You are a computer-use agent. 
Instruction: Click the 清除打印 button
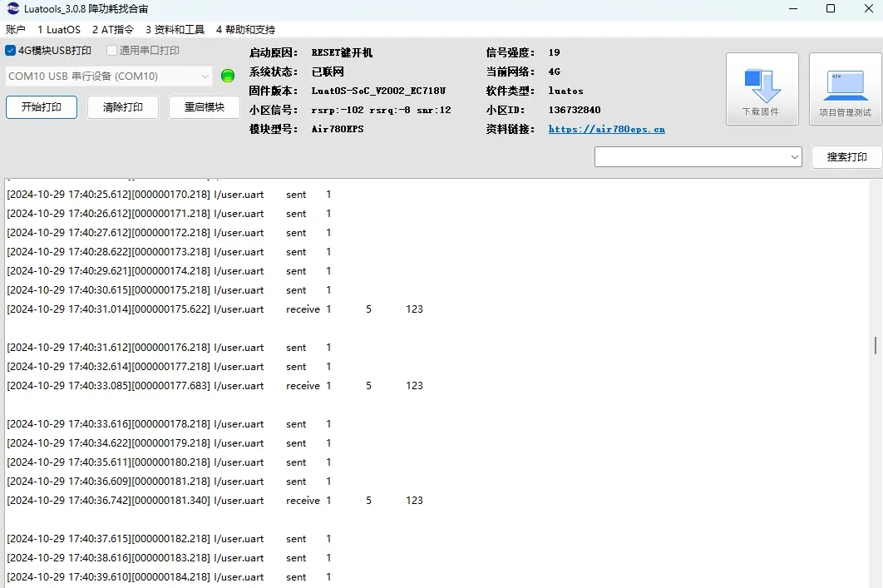(x=122, y=107)
